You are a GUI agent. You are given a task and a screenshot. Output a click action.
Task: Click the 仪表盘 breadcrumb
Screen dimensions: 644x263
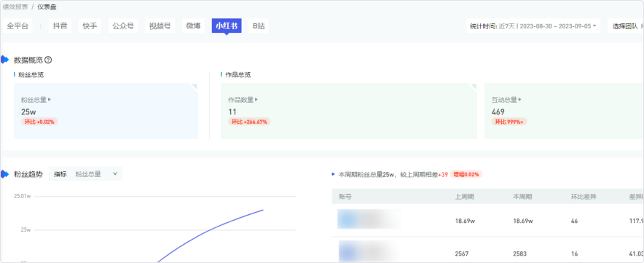pyautogui.click(x=47, y=7)
